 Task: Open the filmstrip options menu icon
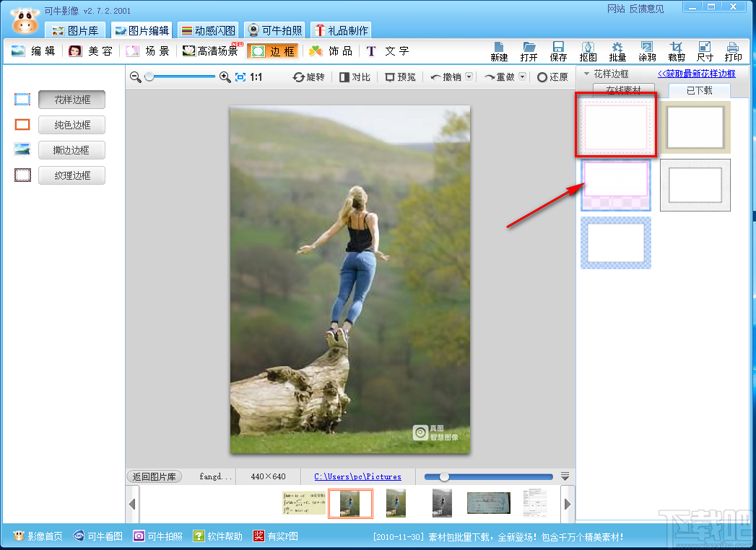[565, 476]
